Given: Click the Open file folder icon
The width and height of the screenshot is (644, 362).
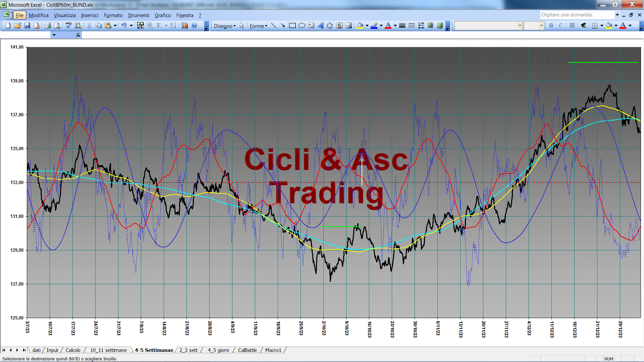Looking at the screenshot, I should pyautogui.click(x=17, y=25).
